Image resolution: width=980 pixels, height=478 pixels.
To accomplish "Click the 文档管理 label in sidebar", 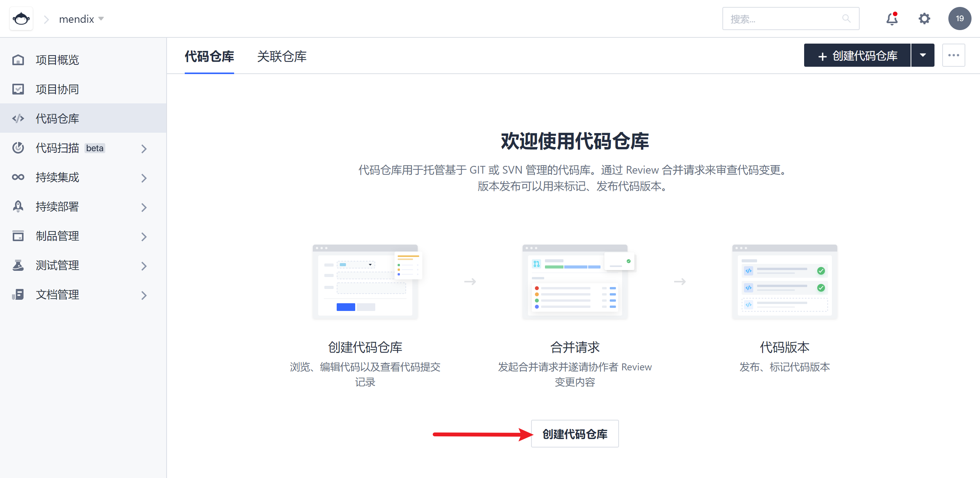I will click(57, 294).
